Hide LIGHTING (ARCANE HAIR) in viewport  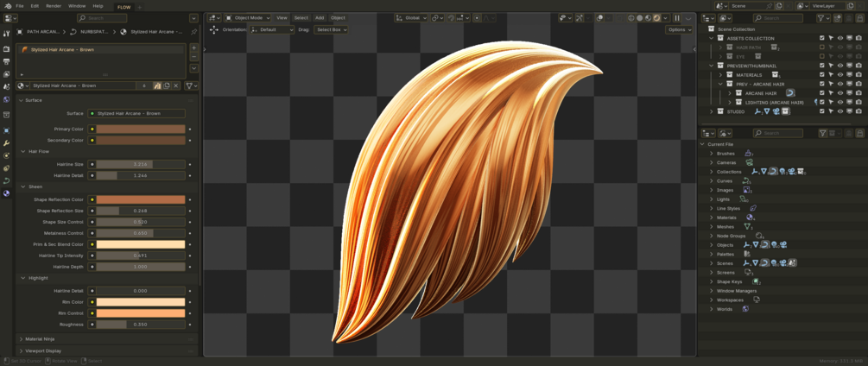pos(839,102)
